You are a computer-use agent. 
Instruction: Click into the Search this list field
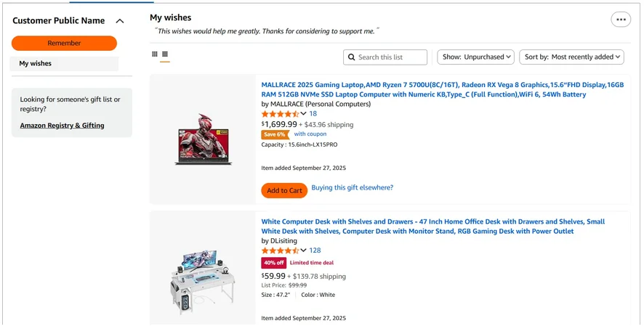coord(390,57)
